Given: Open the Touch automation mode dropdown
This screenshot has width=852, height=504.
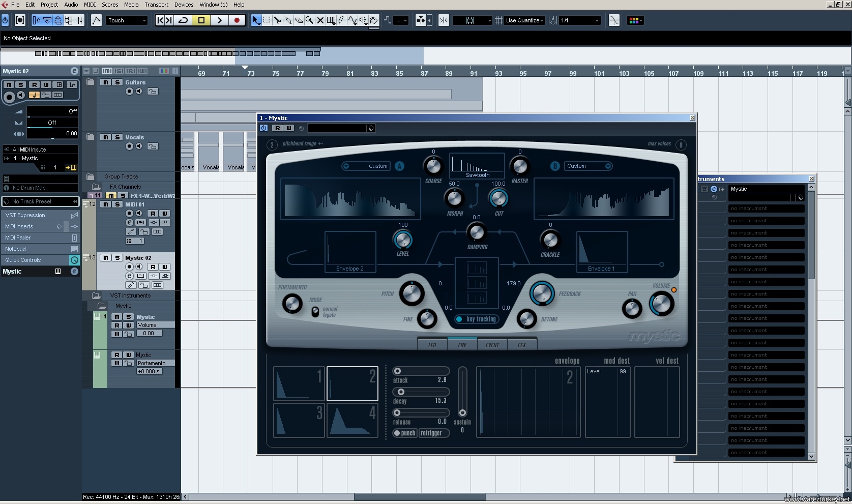Looking at the screenshot, I should tap(127, 20).
